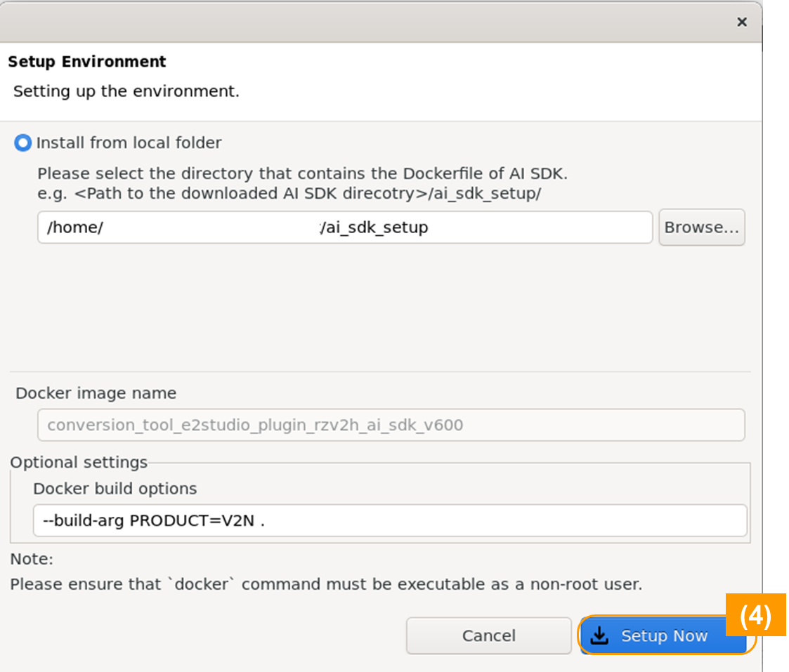
Task: Click the Docker build options field
Action: pos(390,520)
